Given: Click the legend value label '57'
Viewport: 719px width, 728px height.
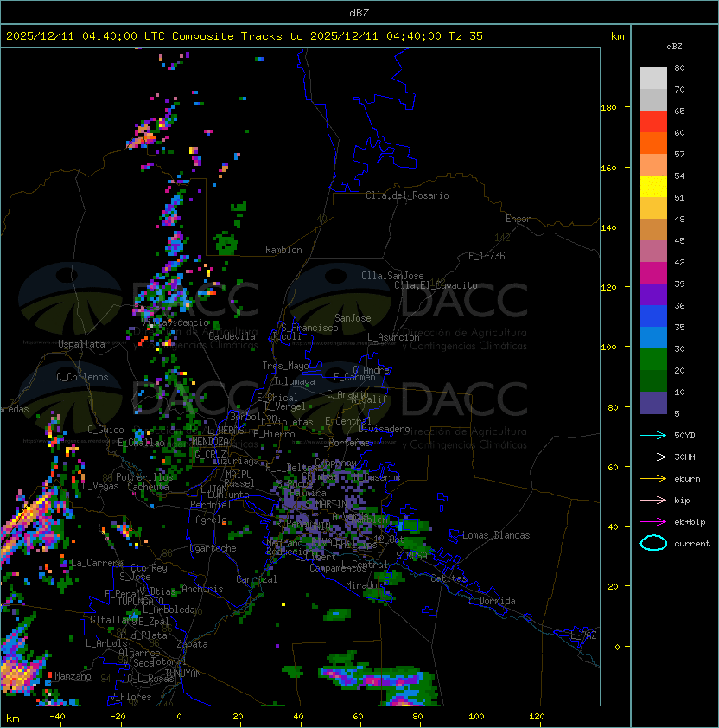Looking at the screenshot, I should (679, 154).
